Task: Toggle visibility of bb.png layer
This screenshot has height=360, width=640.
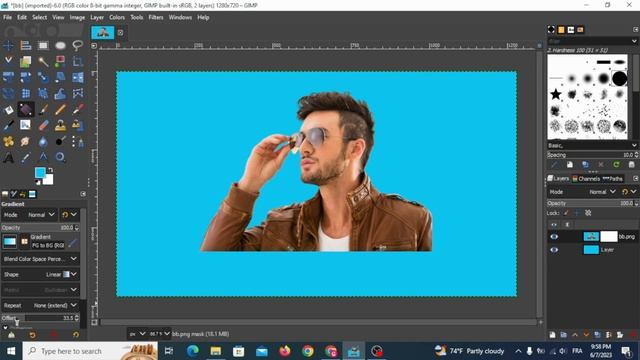Action: click(554, 237)
